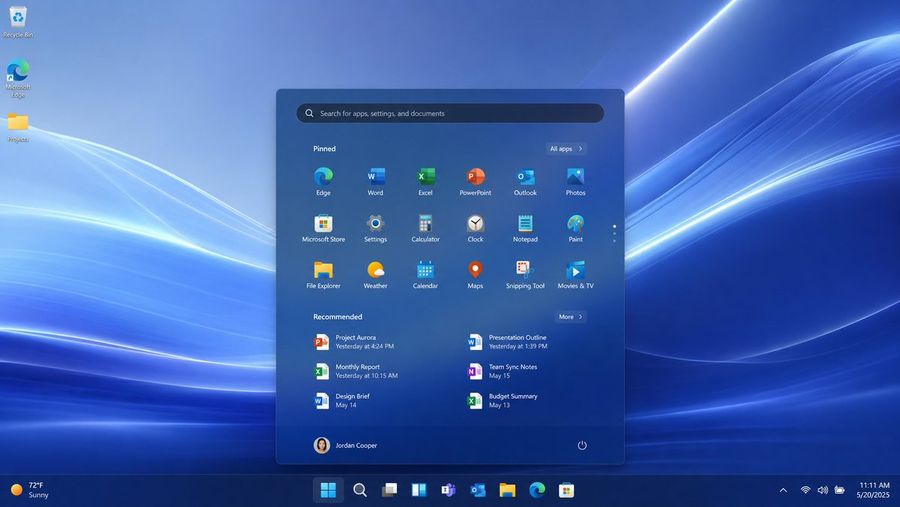Open the Photos app
This screenshot has width=900, height=507.
tap(575, 181)
